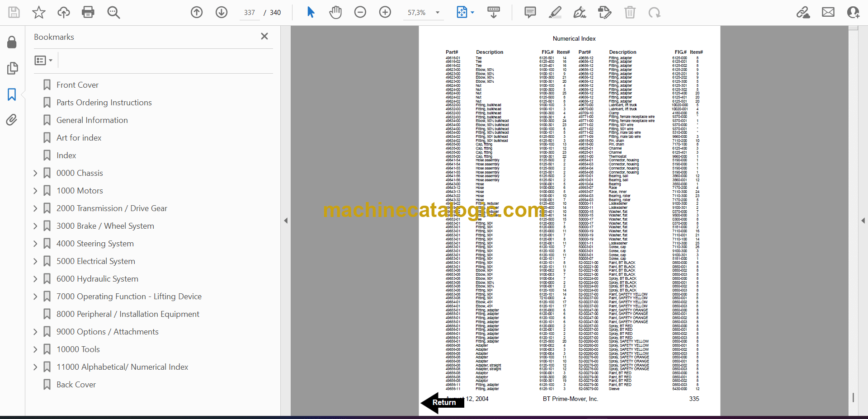Collapse the left navigation pane arrow

click(x=286, y=221)
